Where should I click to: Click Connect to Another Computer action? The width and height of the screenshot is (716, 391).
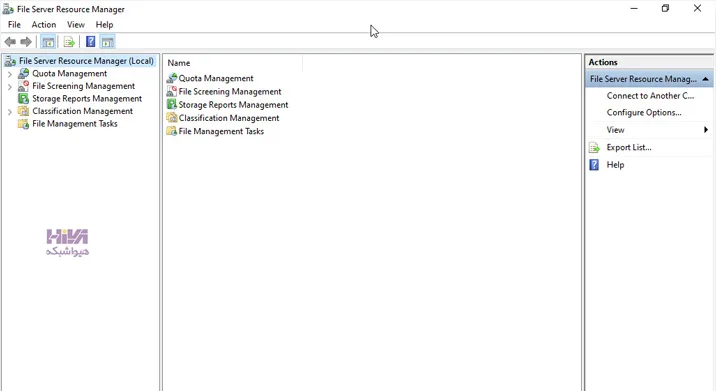click(x=650, y=96)
